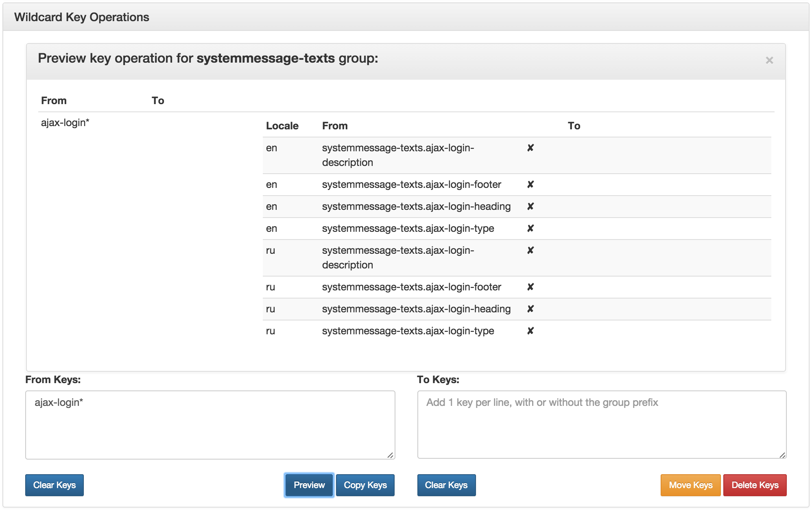This screenshot has width=812, height=510.
Task: Clear keys under From Keys box
Action: coord(55,485)
